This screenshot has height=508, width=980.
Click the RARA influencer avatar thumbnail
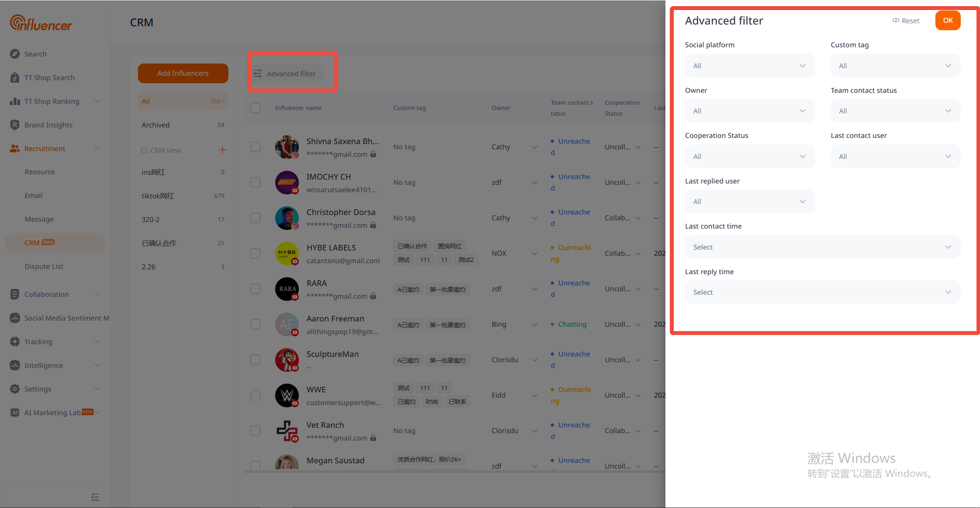click(287, 289)
